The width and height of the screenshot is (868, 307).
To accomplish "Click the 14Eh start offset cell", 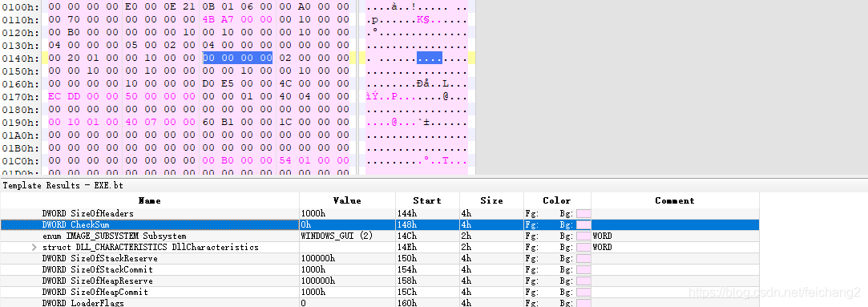I will tap(427, 247).
